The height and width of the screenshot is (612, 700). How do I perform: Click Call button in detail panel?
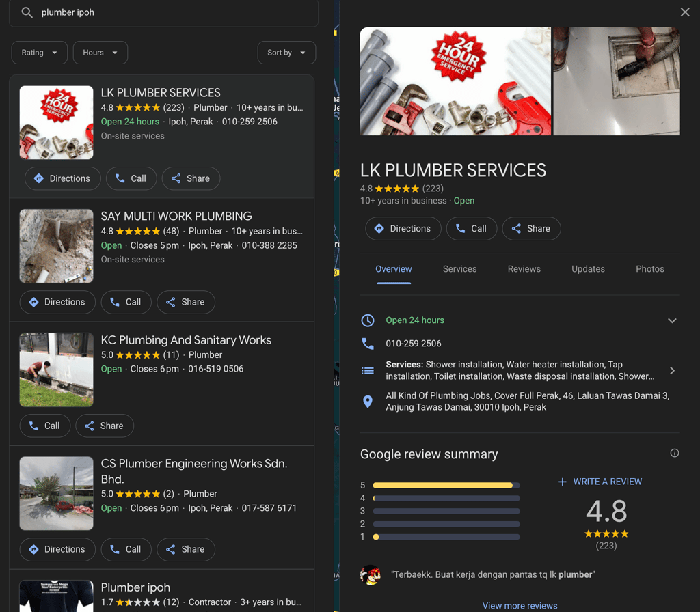click(x=472, y=228)
